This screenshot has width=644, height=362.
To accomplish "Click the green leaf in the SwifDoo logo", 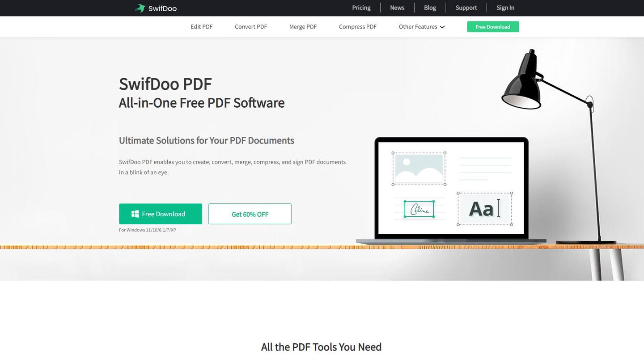I will pos(140,8).
